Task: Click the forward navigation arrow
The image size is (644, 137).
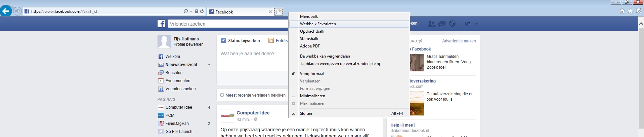Action: (17, 11)
